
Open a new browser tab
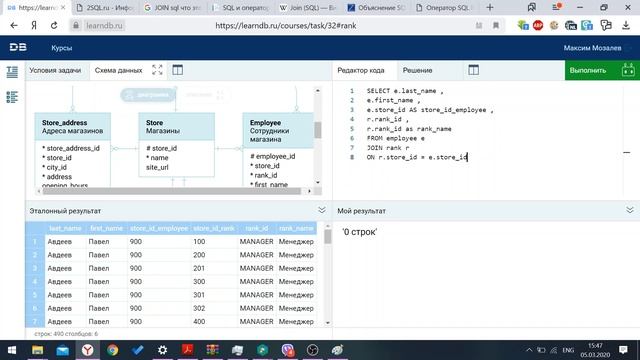[490, 7]
